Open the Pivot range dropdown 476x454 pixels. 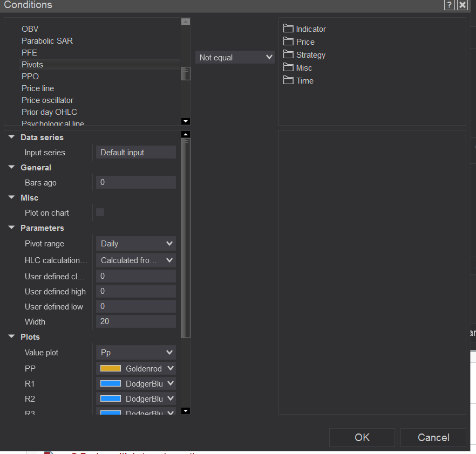click(x=136, y=244)
